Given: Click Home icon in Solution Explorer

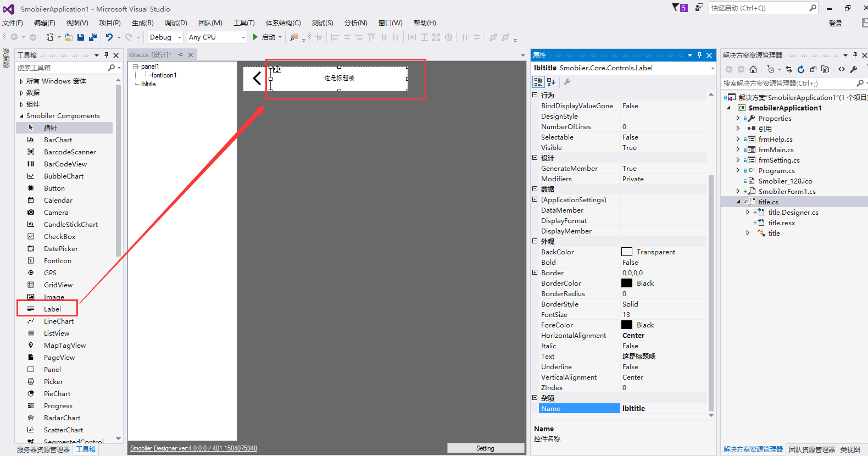Looking at the screenshot, I should pos(753,69).
